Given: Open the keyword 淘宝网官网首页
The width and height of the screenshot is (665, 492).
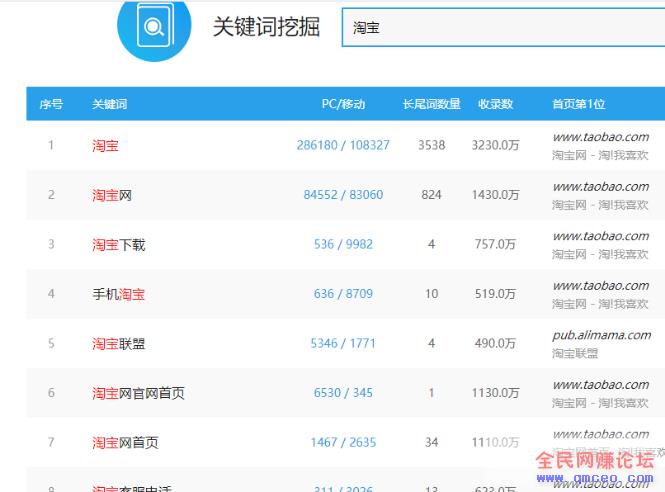Looking at the screenshot, I should coord(138,393).
